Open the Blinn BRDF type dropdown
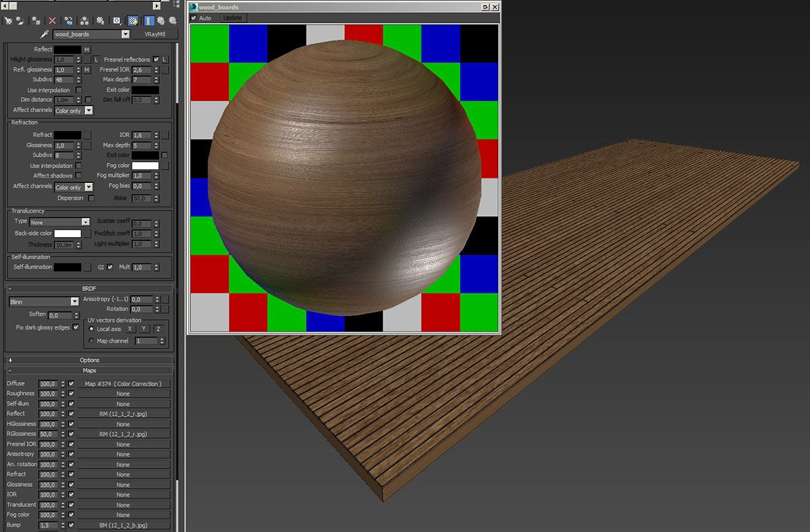810x532 pixels. (x=75, y=302)
